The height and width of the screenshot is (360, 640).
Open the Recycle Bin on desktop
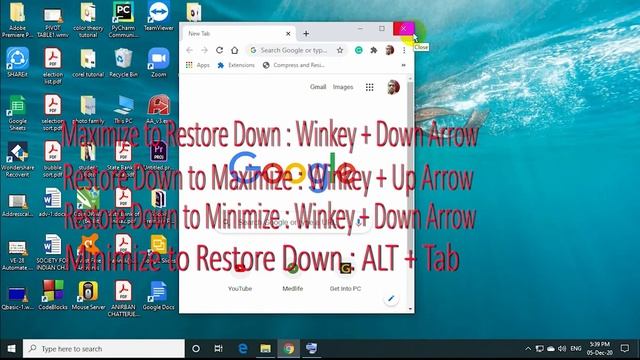[x=123, y=62]
